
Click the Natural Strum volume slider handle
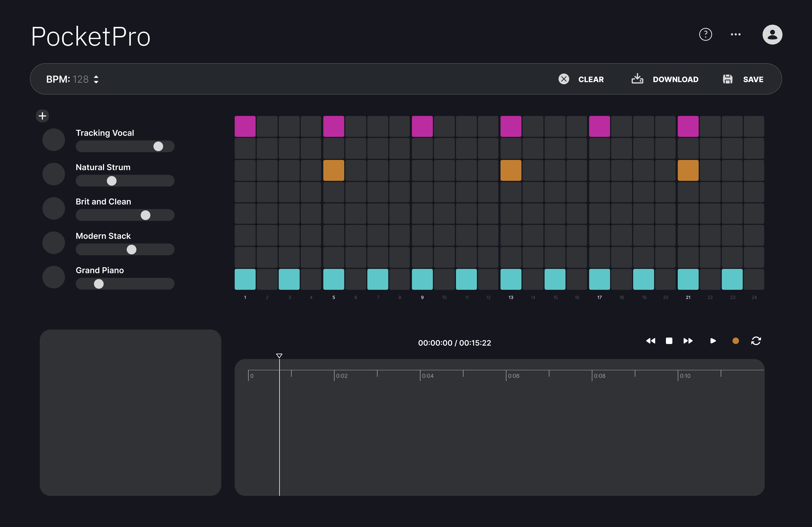[112, 181]
